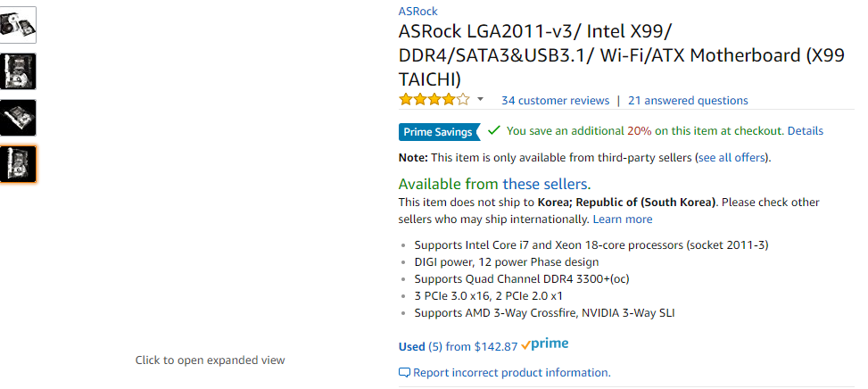Select the first product thumbnail image
Image resolution: width=868 pixels, height=389 pixels.
point(18,25)
